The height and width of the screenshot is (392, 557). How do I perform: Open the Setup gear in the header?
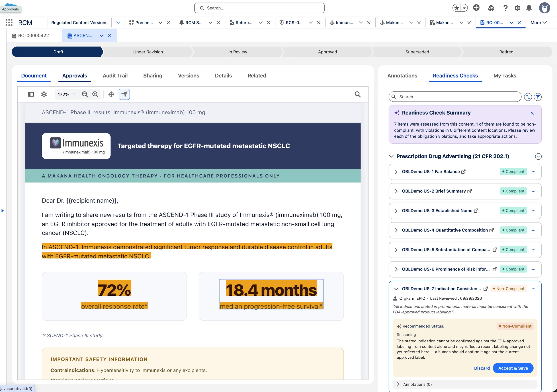pyautogui.click(x=517, y=8)
